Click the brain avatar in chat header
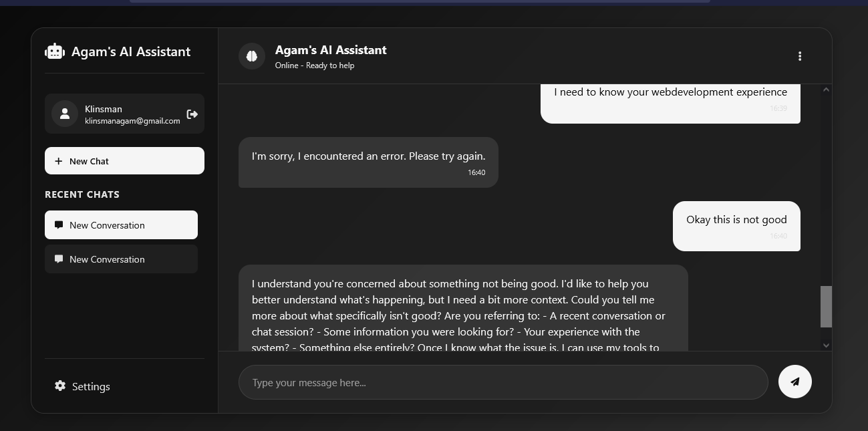 click(x=252, y=56)
